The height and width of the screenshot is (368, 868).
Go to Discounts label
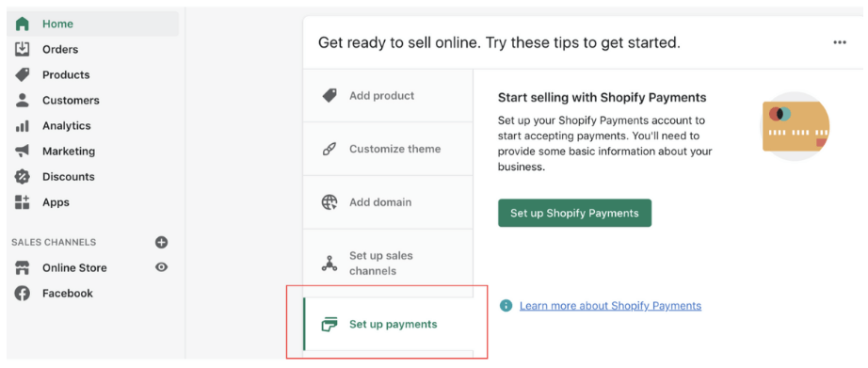tap(69, 177)
